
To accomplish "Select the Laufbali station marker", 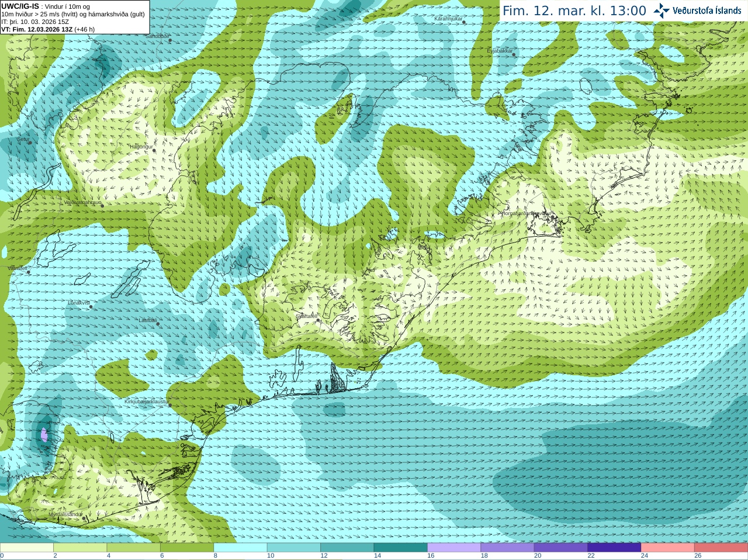I will [x=158, y=324].
